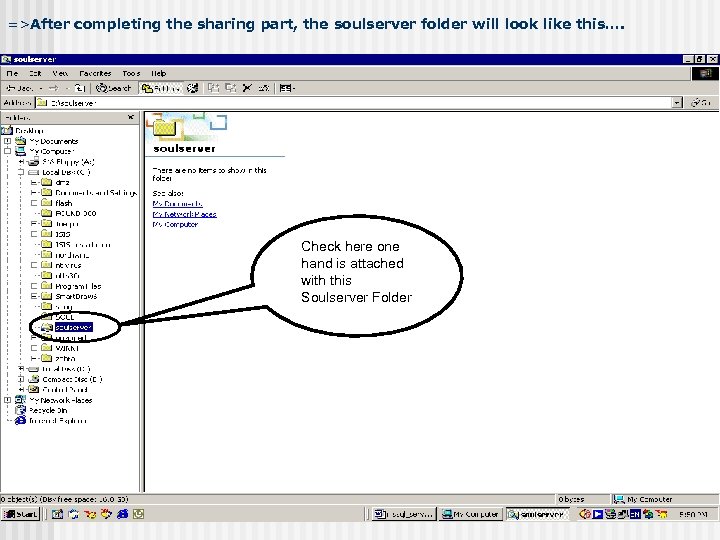
Task: Expand Documents and Settings folder
Action: click(x=34, y=193)
